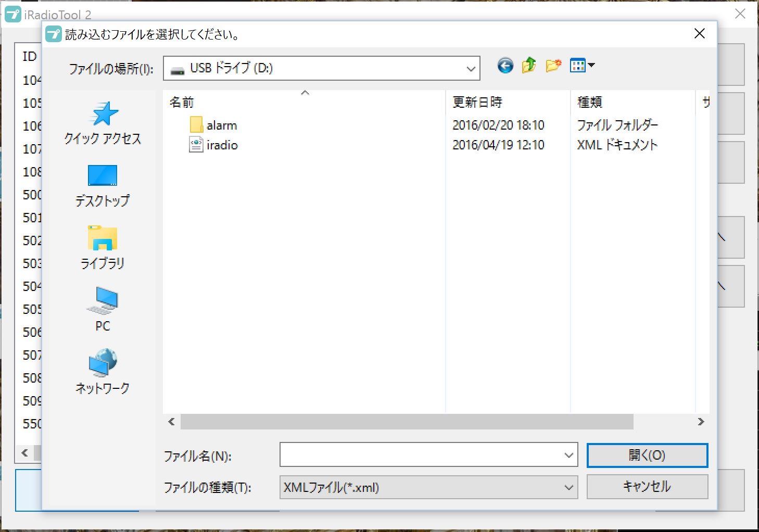This screenshot has height=532, width=759.
Task: Sort files by 種類 column
Action: [x=633, y=102]
